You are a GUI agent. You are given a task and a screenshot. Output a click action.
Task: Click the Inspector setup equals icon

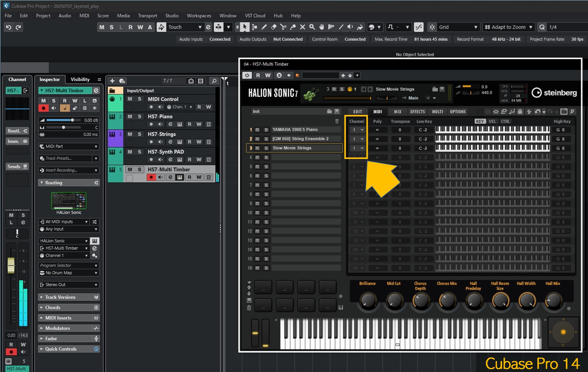point(99,80)
